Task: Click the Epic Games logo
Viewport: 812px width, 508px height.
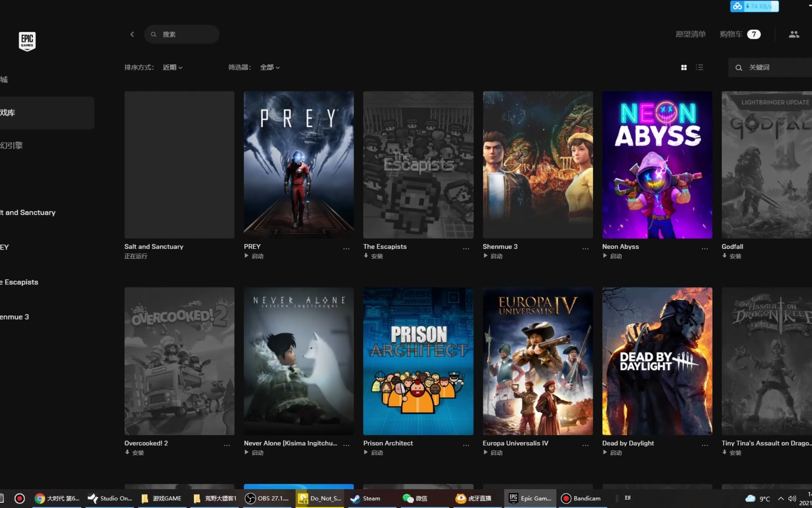Action: tap(27, 41)
